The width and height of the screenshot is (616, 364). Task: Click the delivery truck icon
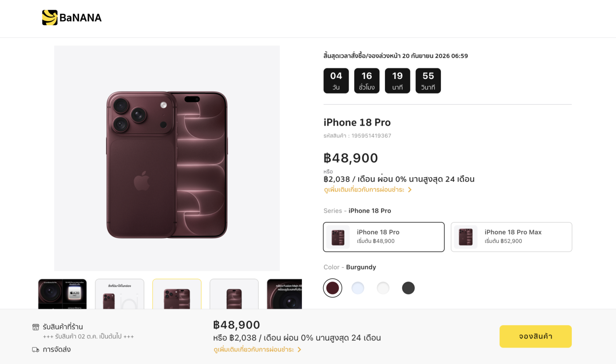pyautogui.click(x=36, y=350)
